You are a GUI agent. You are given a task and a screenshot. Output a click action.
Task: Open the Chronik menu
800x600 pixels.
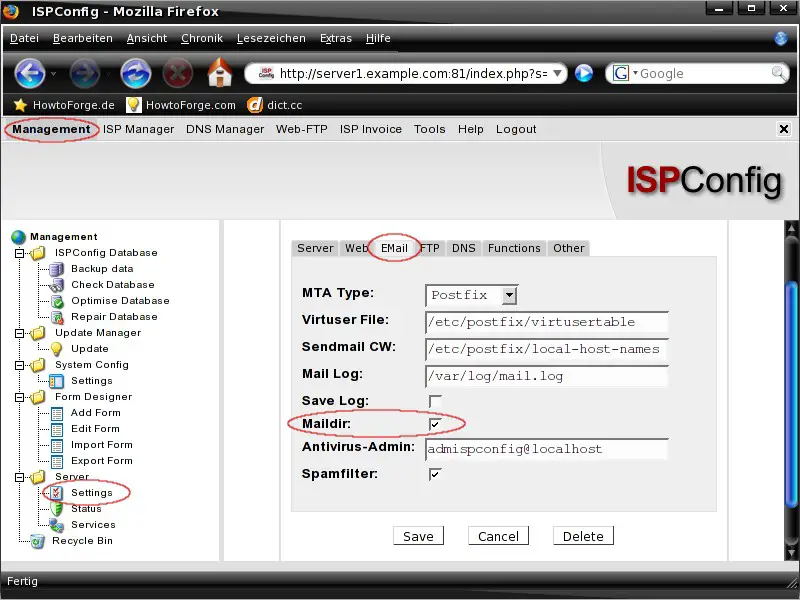click(x=202, y=38)
